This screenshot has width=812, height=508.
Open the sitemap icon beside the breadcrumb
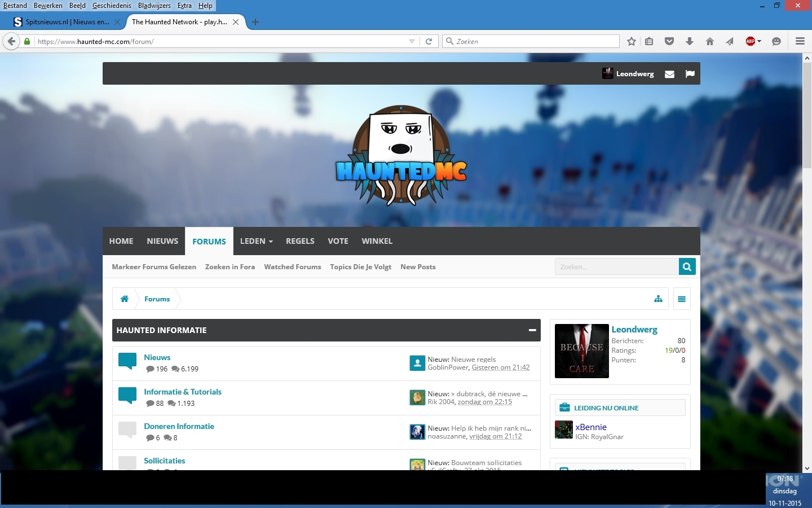click(658, 299)
